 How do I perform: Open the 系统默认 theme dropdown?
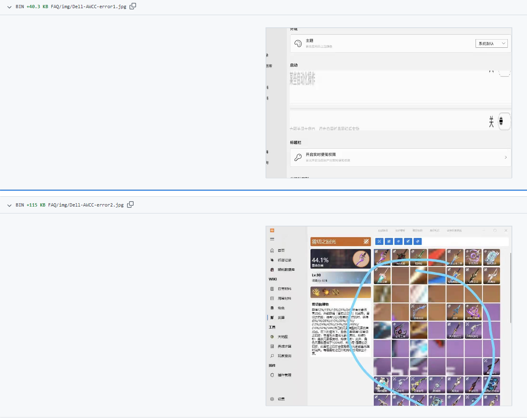491,43
